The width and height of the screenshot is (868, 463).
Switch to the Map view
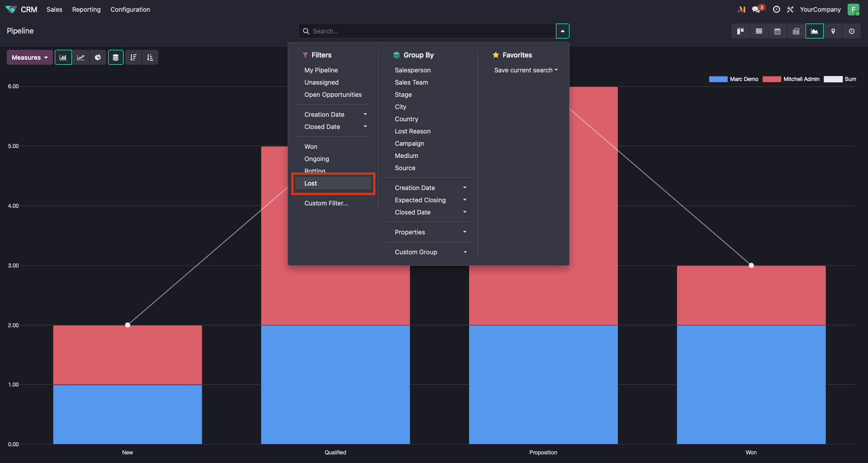click(x=833, y=31)
